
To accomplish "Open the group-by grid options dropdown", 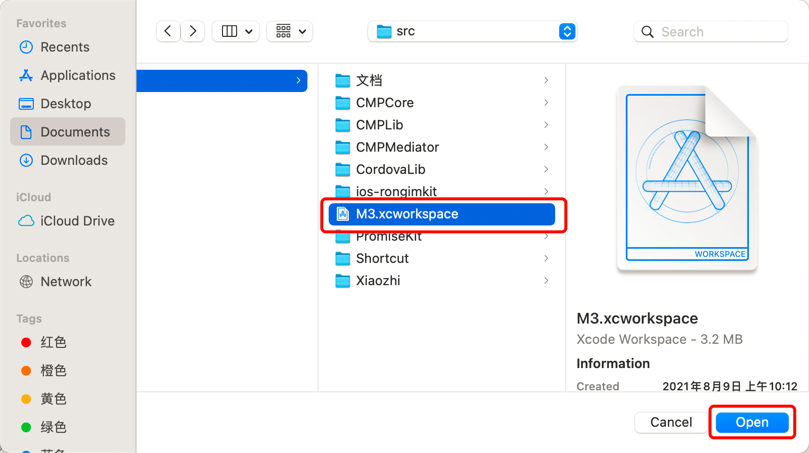I will 289,31.
